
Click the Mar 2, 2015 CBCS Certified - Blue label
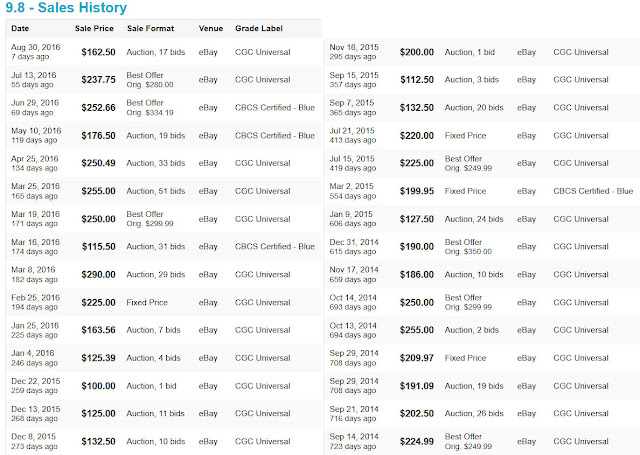[593, 191]
